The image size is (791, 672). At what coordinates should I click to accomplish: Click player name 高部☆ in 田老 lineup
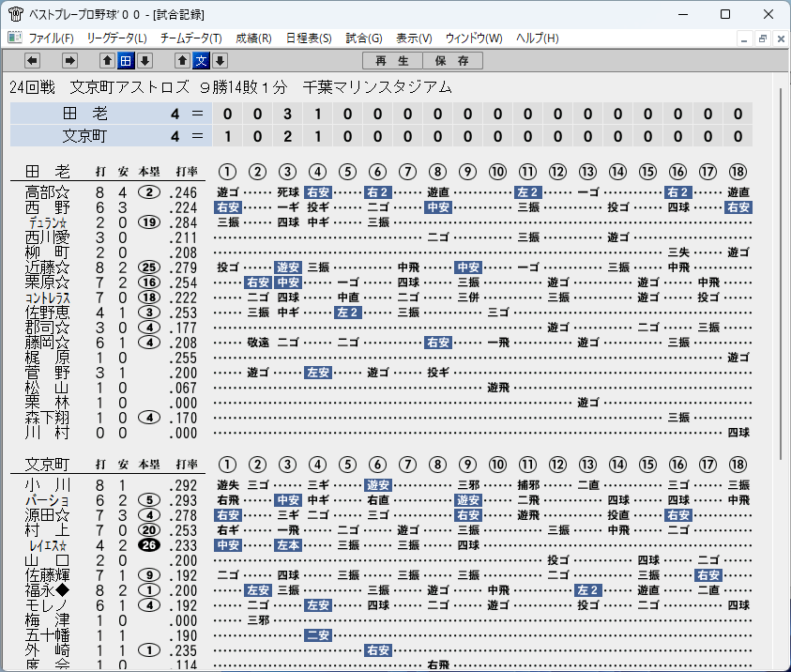(48, 192)
